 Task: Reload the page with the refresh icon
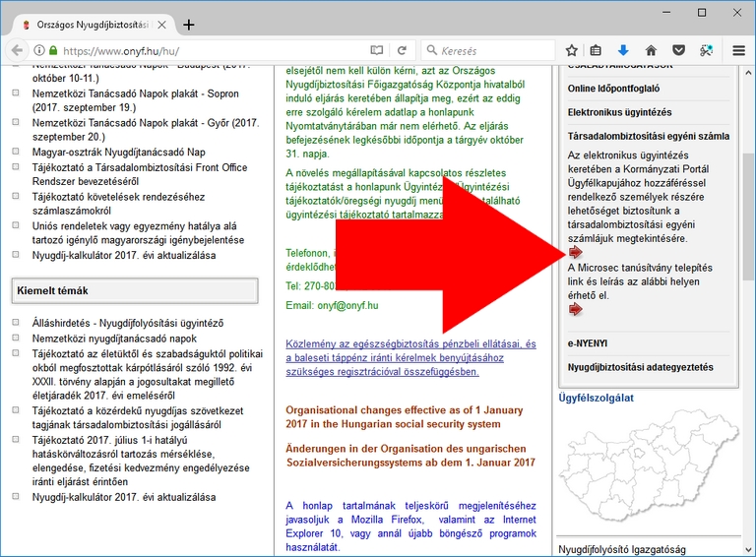[x=402, y=50]
